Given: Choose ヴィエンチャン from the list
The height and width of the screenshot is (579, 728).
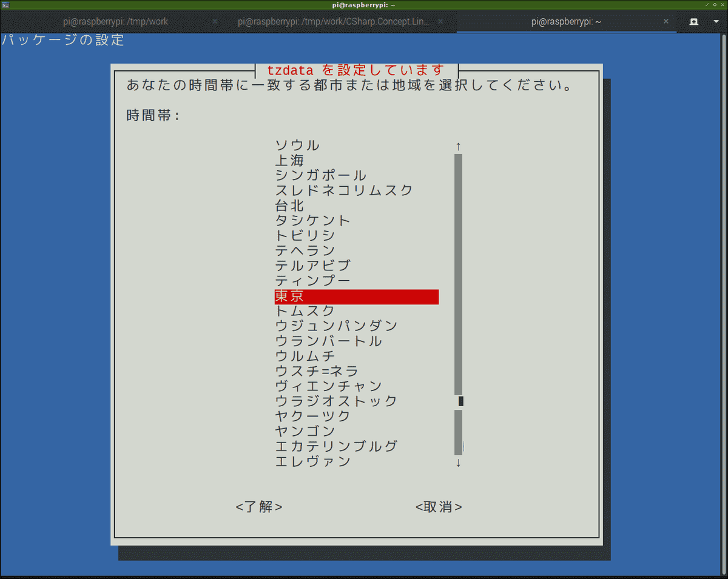Looking at the screenshot, I should (x=329, y=386).
